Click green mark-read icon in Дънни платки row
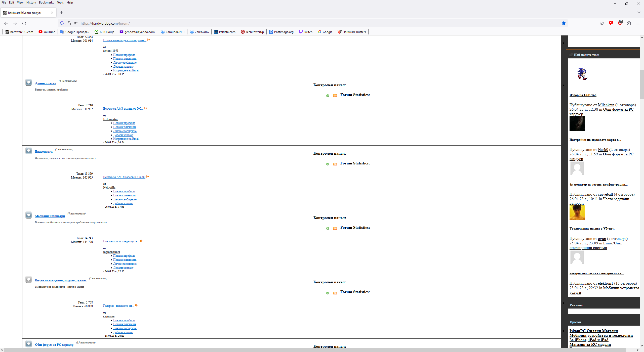The height and width of the screenshot is (352, 644). coord(328,96)
